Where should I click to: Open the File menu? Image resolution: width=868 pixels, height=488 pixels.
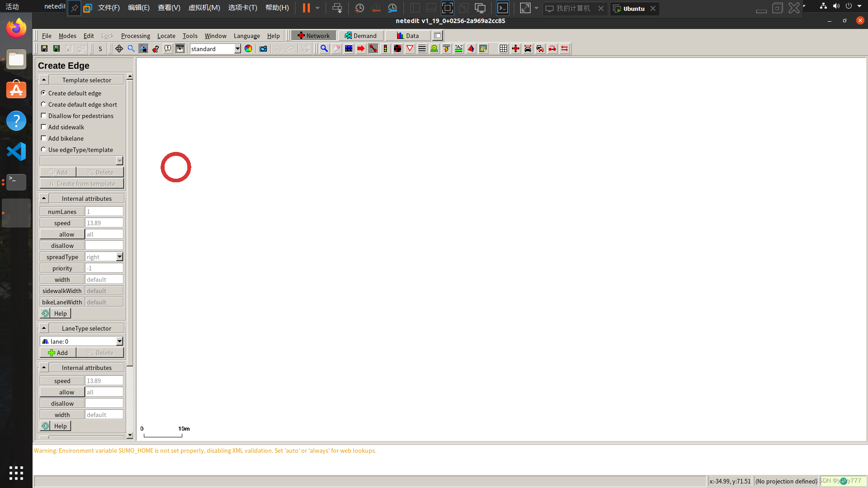click(x=47, y=36)
